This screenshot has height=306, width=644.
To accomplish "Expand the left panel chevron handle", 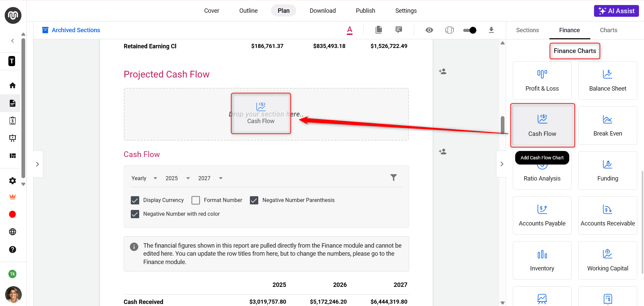I will (x=38, y=164).
